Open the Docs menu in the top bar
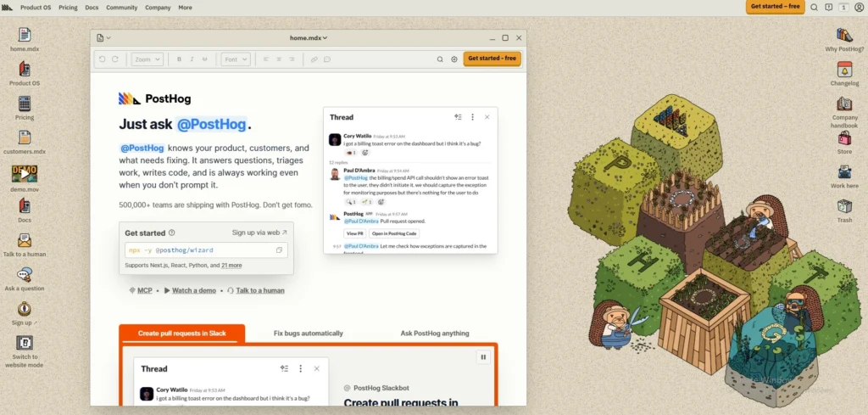 [92, 8]
